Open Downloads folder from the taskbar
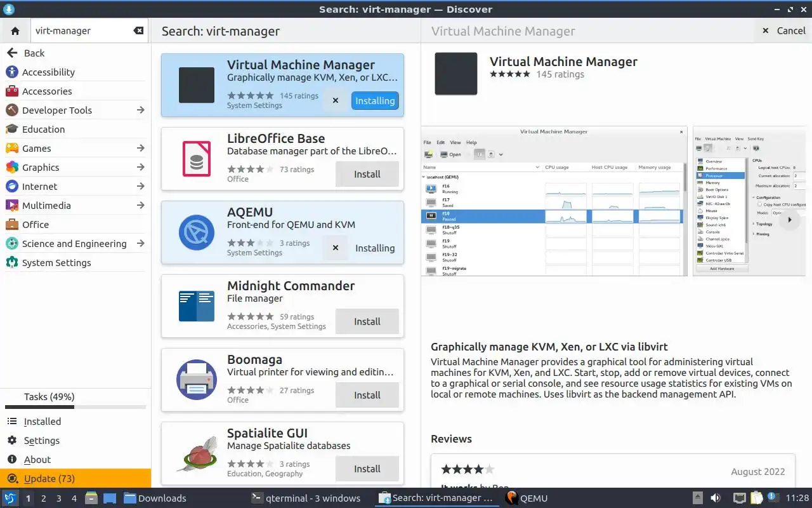This screenshot has height=508, width=812. [155, 498]
